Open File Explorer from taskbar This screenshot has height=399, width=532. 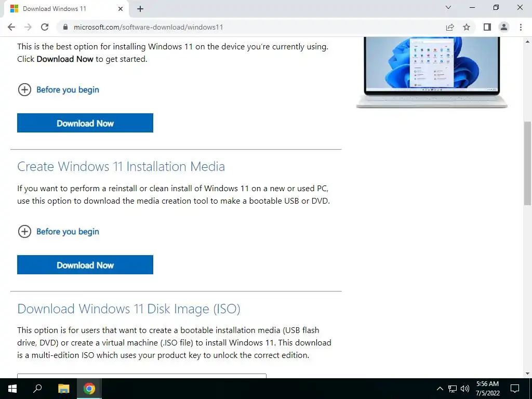[x=63, y=389]
